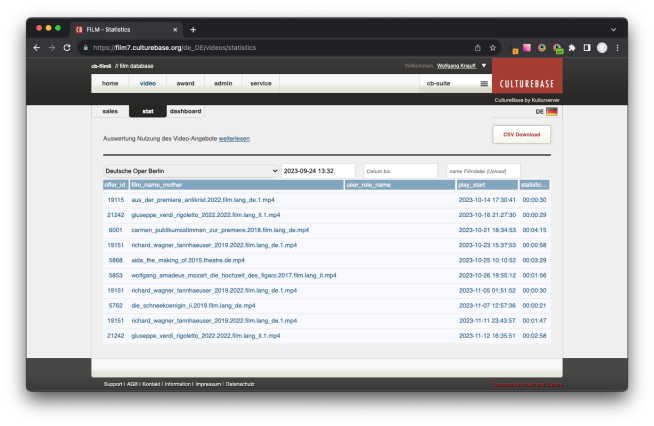Viewport: 654px width, 426px height.
Task: Expand the Deutsche Oper Berlin dropdown
Action: (191, 171)
